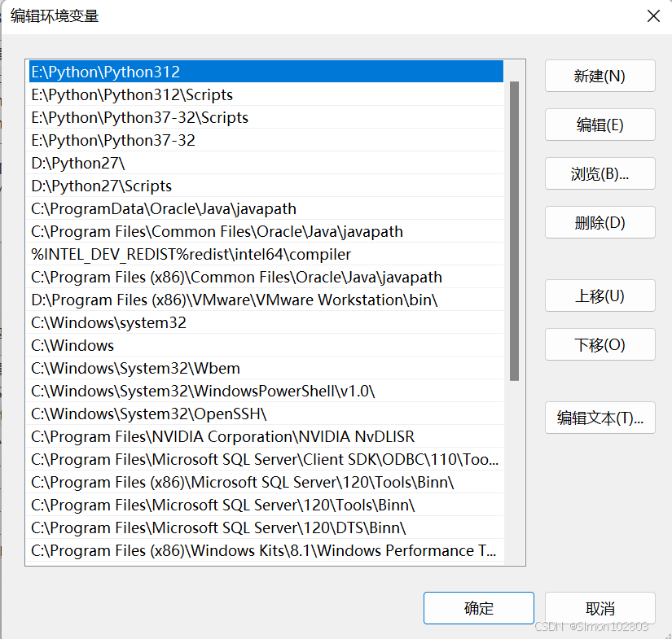Cancel the dialog with 取消
The width and height of the screenshot is (672, 639).
click(600, 608)
